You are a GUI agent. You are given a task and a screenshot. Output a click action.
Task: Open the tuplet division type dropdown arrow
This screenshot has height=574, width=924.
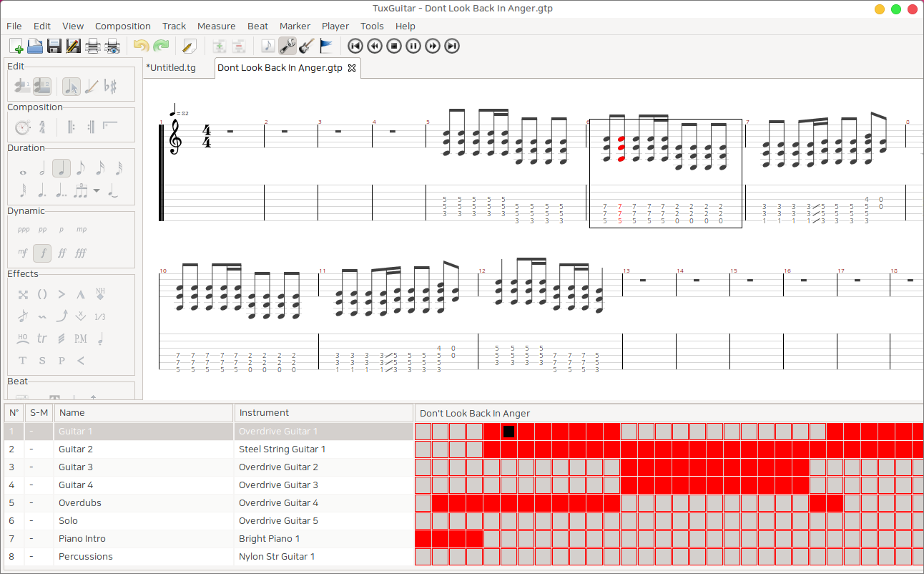click(97, 191)
